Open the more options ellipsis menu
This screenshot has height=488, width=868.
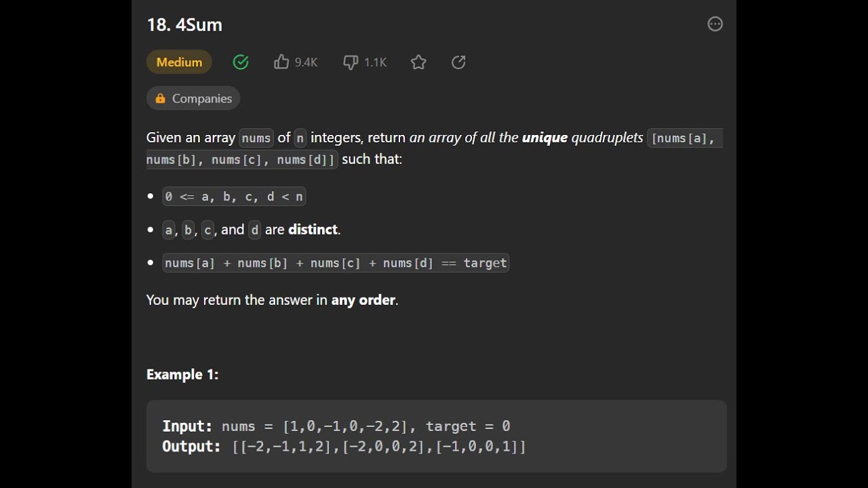tap(715, 24)
